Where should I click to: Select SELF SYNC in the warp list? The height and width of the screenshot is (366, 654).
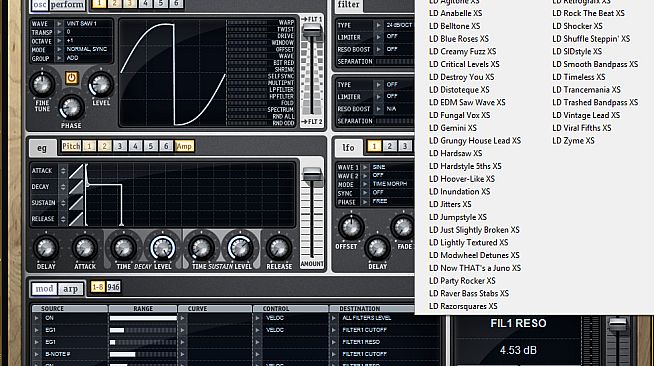tap(280, 76)
